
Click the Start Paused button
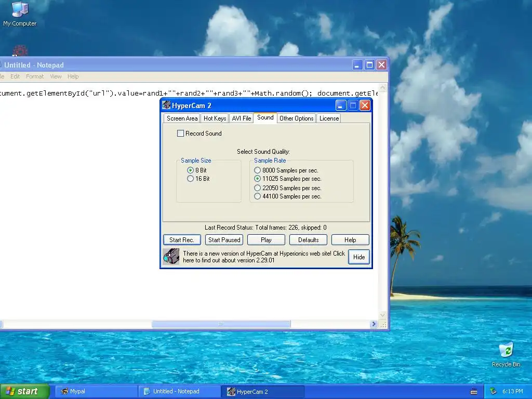(224, 240)
